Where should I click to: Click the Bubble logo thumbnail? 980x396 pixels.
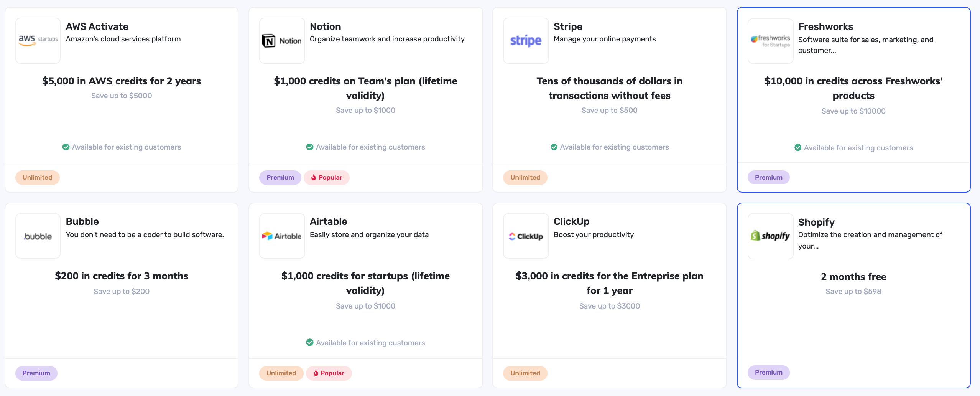[38, 236]
